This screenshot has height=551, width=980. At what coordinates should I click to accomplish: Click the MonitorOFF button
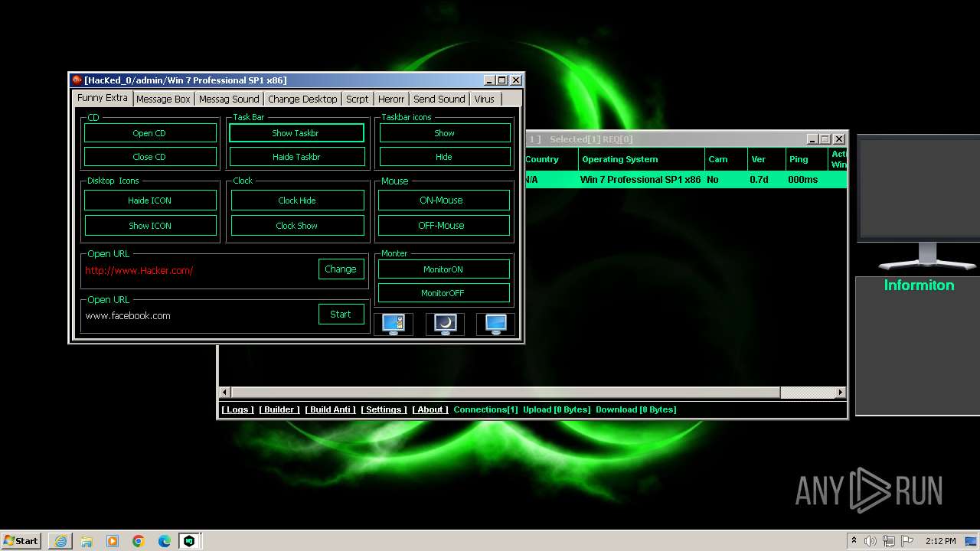pos(443,293)
